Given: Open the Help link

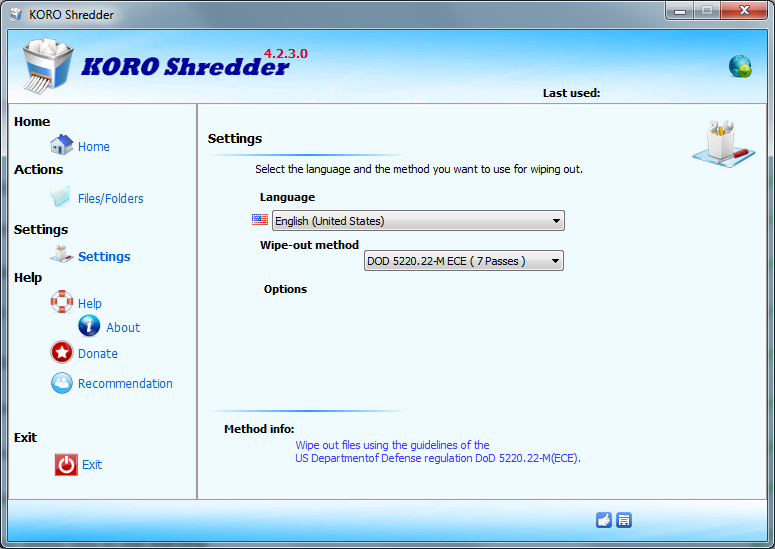Looking at the screenshot, I should click(x=90, y=303).
